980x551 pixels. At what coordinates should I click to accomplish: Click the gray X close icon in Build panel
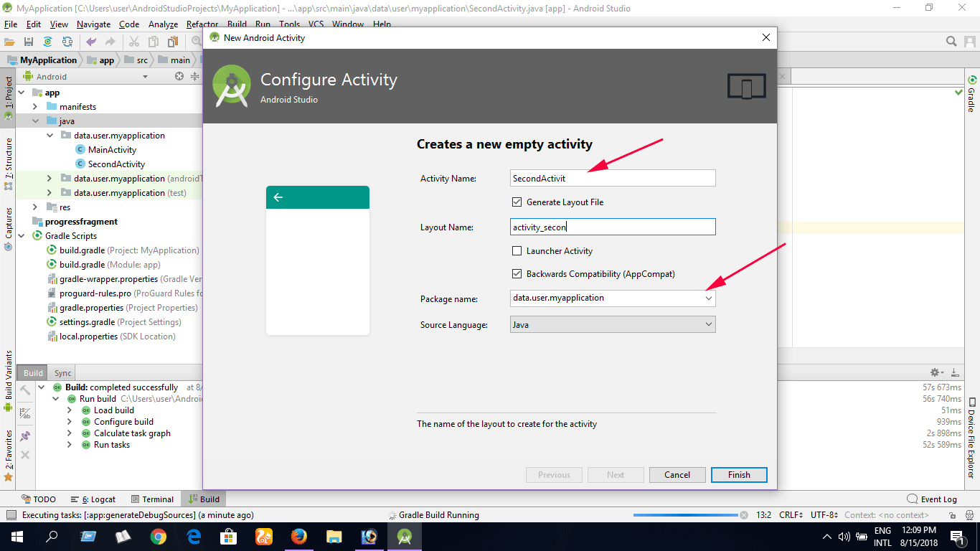point(25,455)
